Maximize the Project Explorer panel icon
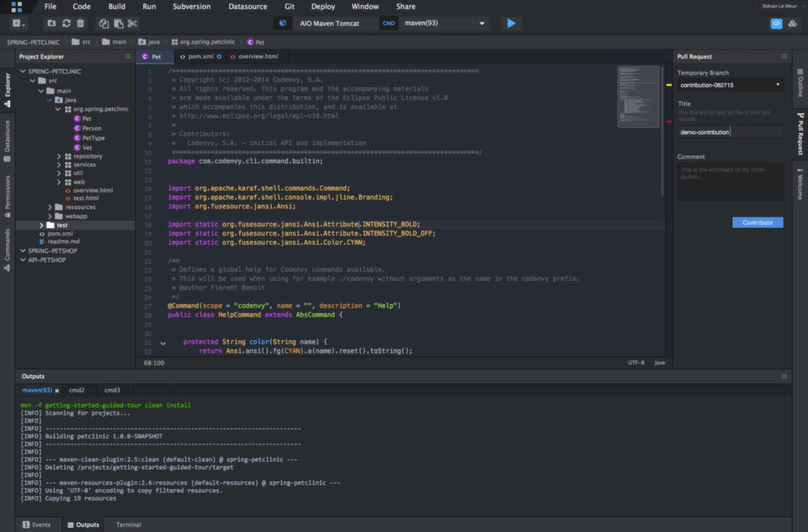 (128, 56)
